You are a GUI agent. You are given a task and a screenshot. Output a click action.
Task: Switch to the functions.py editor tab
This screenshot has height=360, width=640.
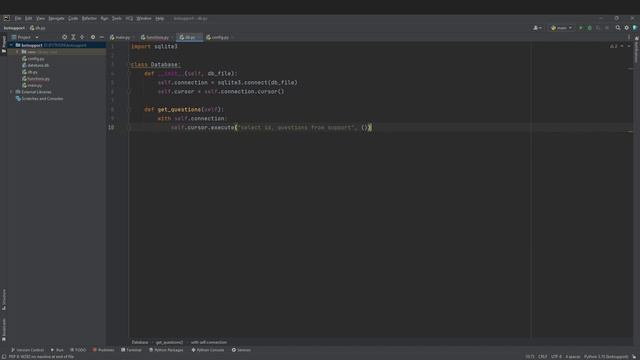coord(156,37)
